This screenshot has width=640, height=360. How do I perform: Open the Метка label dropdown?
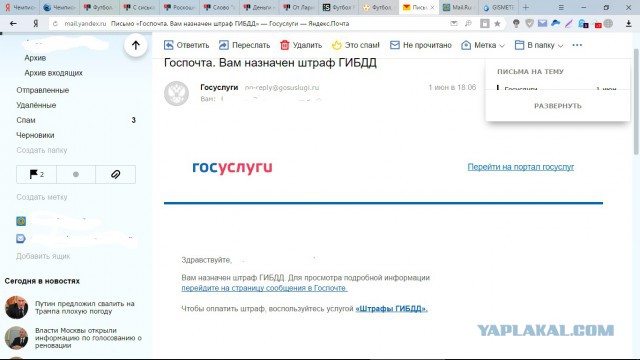[x=483, y=45]
